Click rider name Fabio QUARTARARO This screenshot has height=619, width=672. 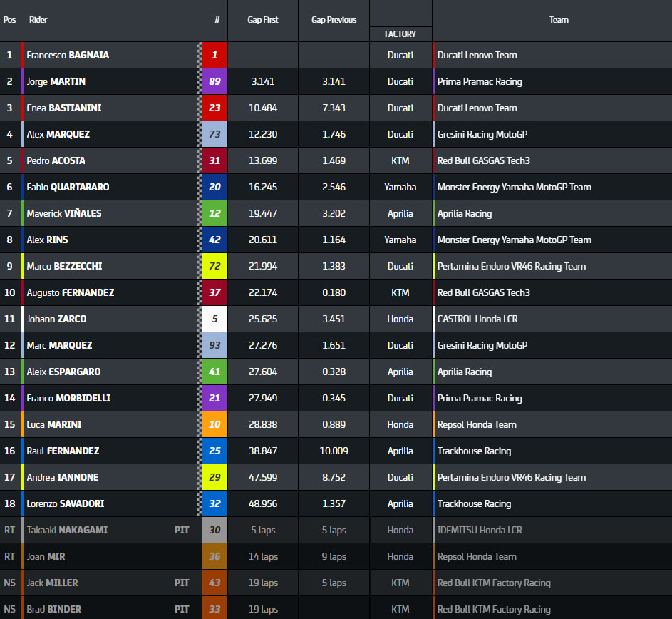[x=68, y=187]
